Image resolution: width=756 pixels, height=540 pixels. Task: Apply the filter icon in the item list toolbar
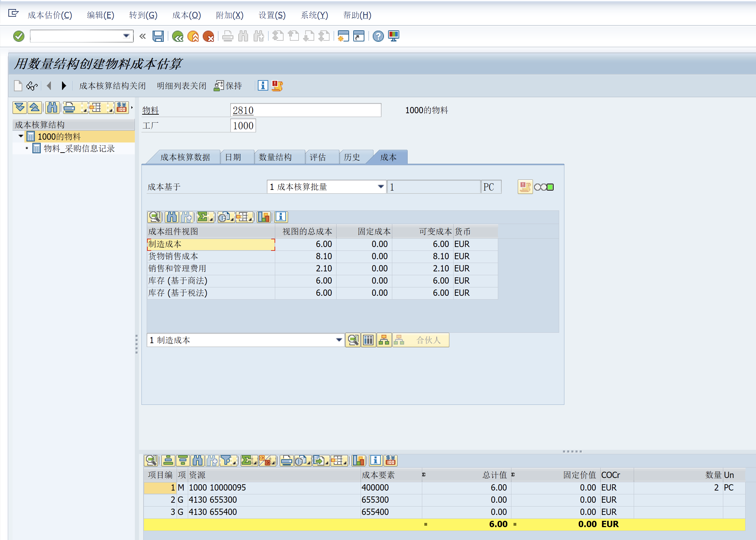227,460
